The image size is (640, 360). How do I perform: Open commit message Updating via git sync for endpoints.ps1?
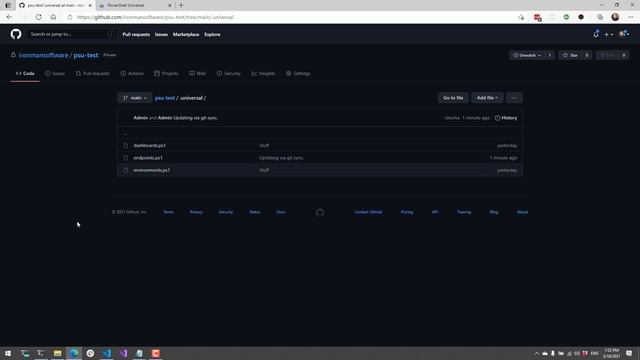(x=281, y=158)
